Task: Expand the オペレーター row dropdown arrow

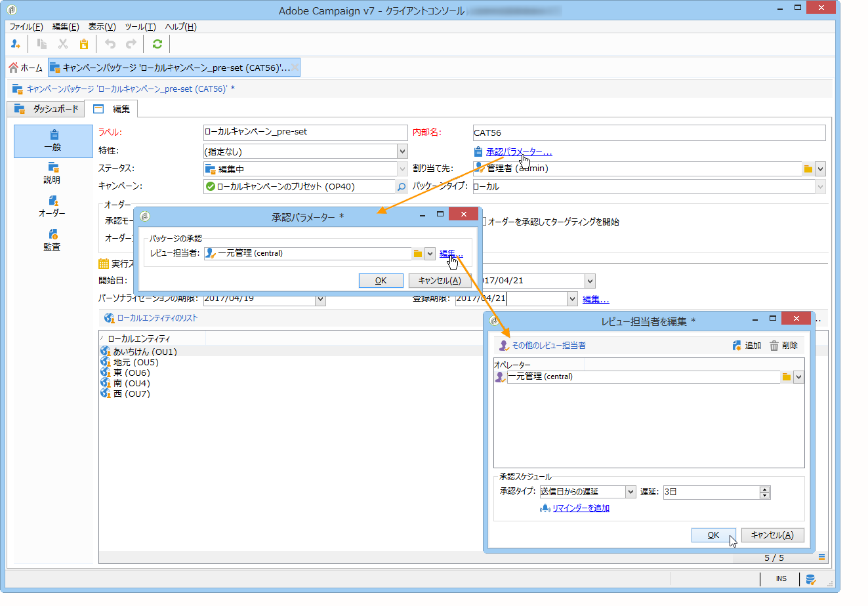Action: (798, 377)
